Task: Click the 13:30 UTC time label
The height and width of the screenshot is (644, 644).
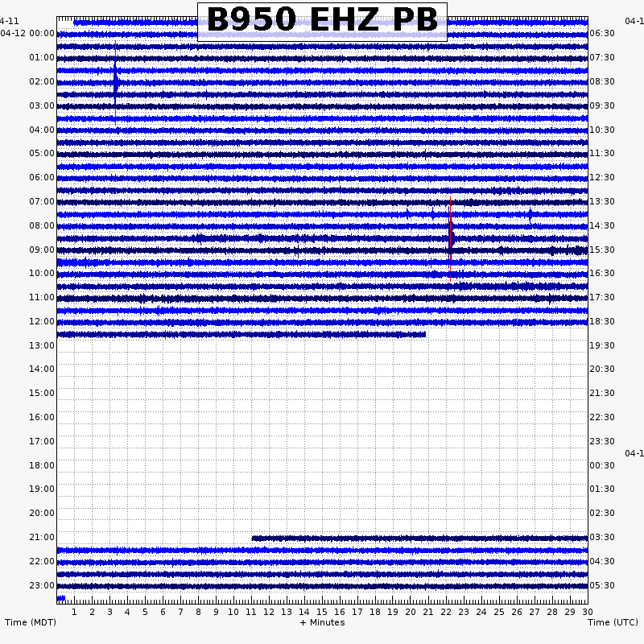Action: pos(602,202)
